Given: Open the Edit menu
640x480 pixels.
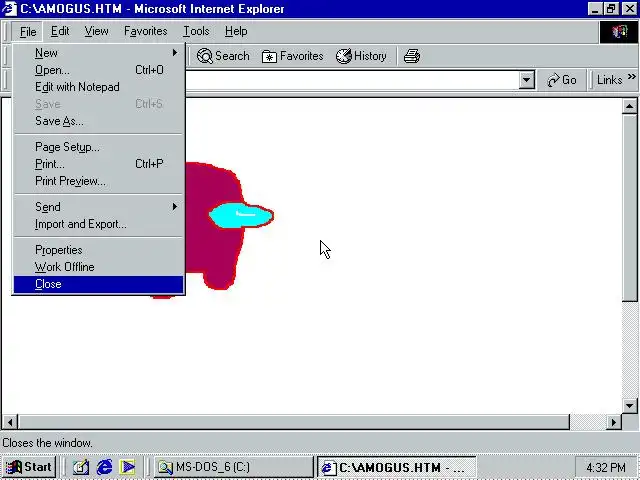Looking at the screenshot, I should [x=60, y=31].
